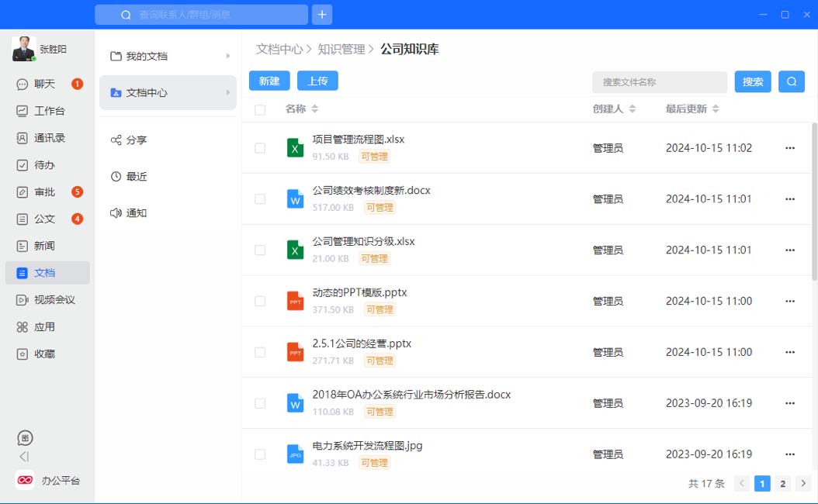Expand the 我的文档 submenu arrow
This screenshot has height=504, width=818.
click(228, 56)
